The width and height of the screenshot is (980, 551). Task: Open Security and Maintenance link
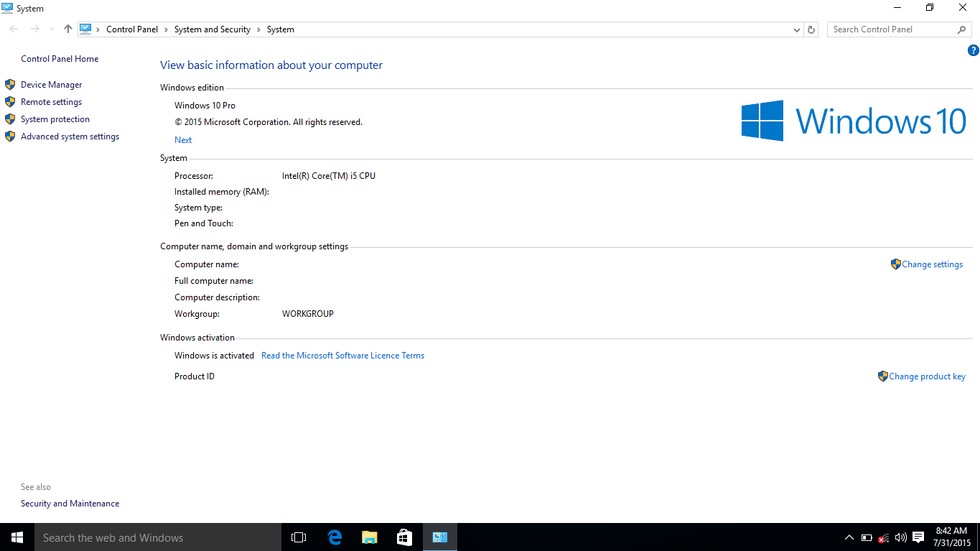(x=70, y=504)
